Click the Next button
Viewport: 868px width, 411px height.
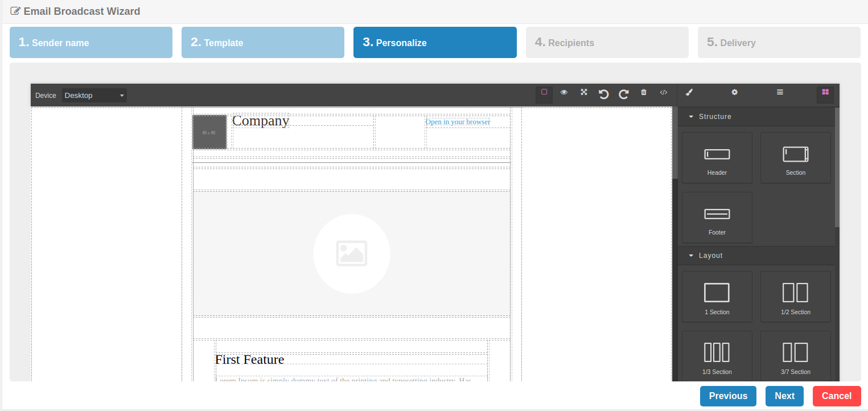click(784, 396)
